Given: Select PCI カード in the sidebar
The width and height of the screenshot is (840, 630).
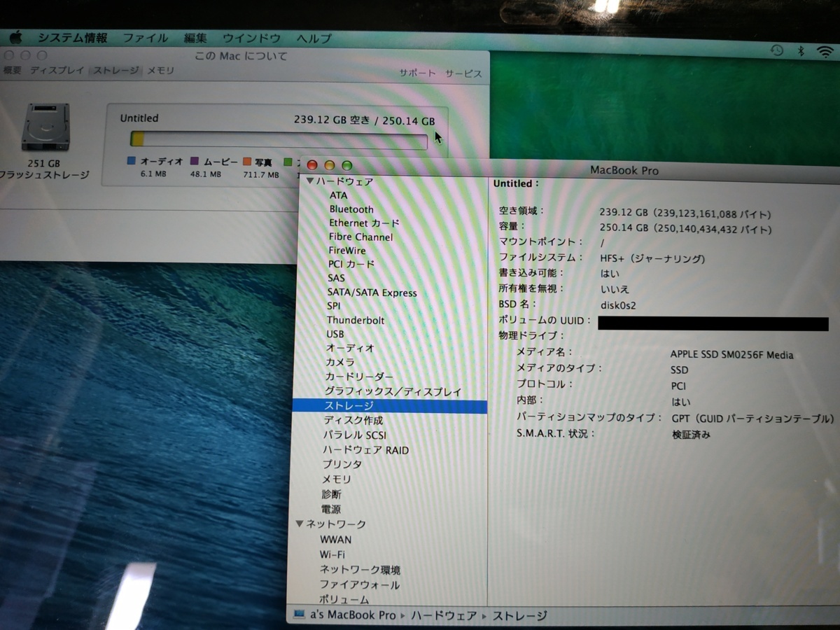Looking at the screenshot, I should [x=351, y=264].
